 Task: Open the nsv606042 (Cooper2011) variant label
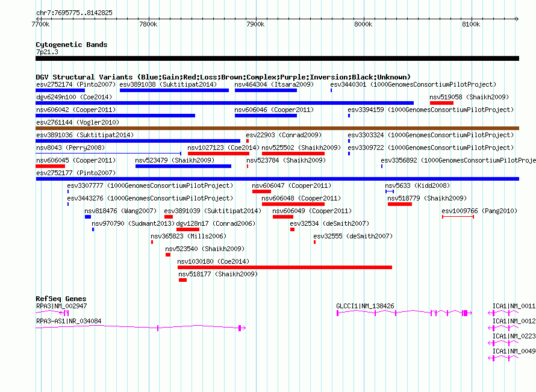point(76,110)
